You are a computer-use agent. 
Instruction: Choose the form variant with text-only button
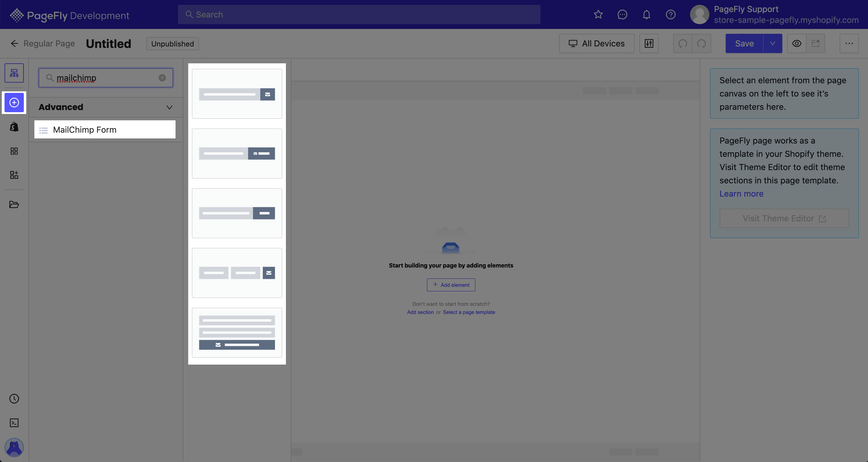pyautogui.click(x=237, y=213)
